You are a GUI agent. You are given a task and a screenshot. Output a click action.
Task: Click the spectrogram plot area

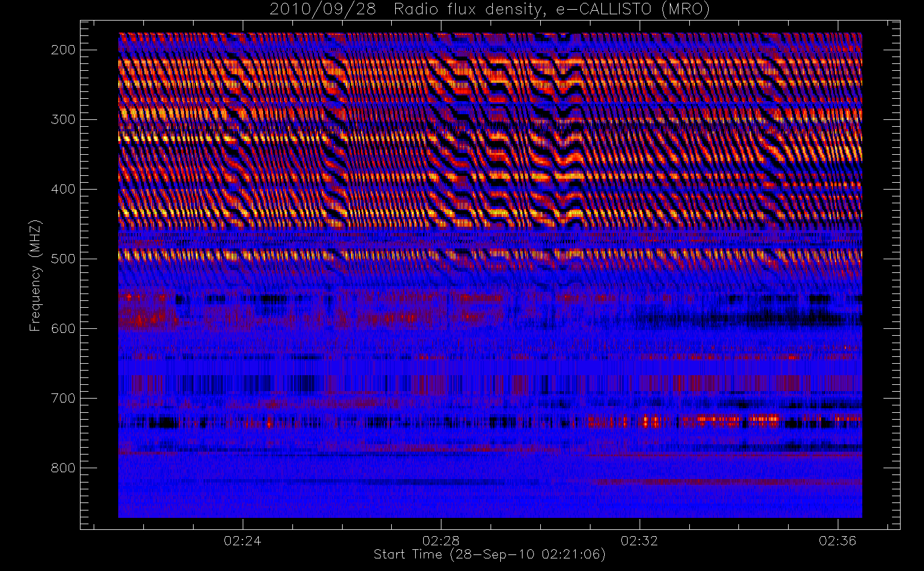coord(490,275)
